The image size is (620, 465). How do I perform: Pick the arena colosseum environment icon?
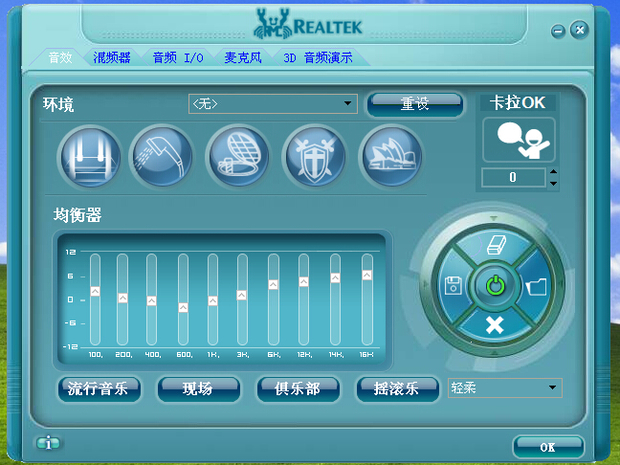pyautogui.click(x=238, y=157)
